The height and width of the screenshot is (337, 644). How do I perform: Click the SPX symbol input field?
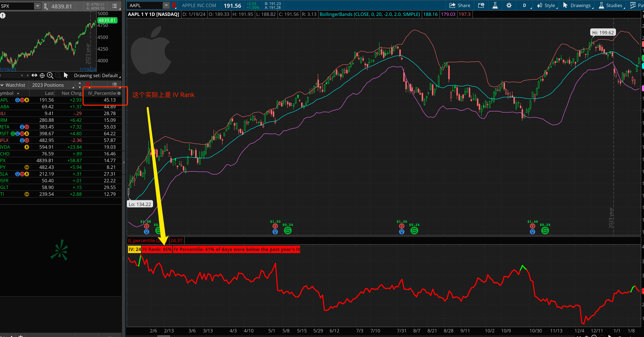point(17,6)
